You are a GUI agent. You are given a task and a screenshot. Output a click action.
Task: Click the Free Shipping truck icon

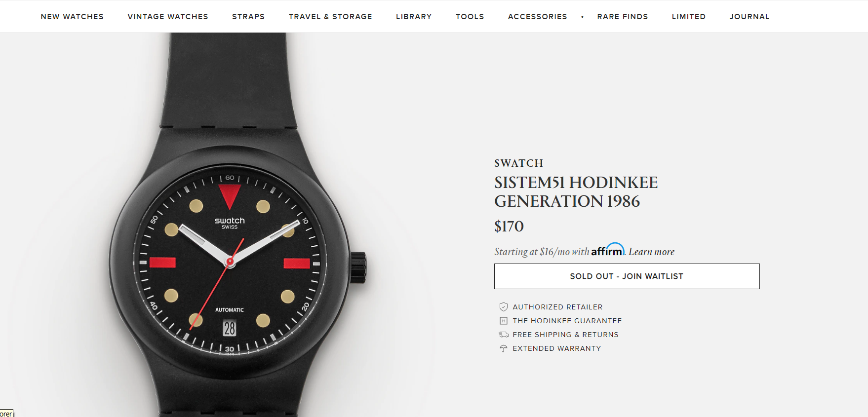(x=503, y=335)
